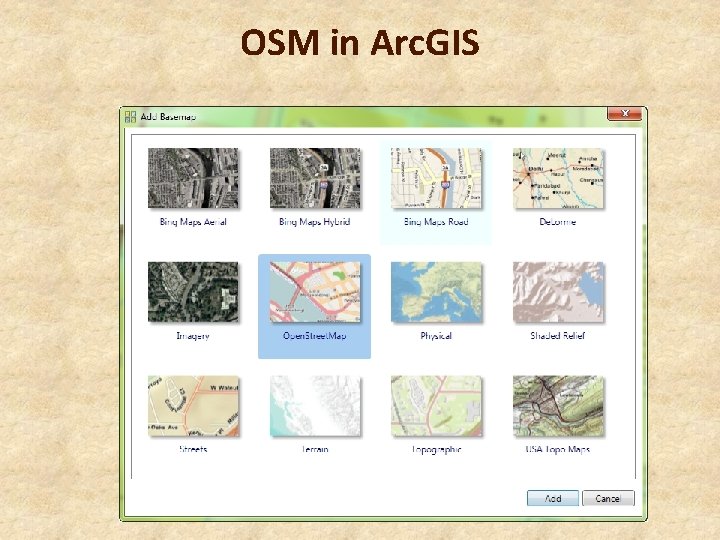Click the 'Topographic' label text

pos(436,449)
